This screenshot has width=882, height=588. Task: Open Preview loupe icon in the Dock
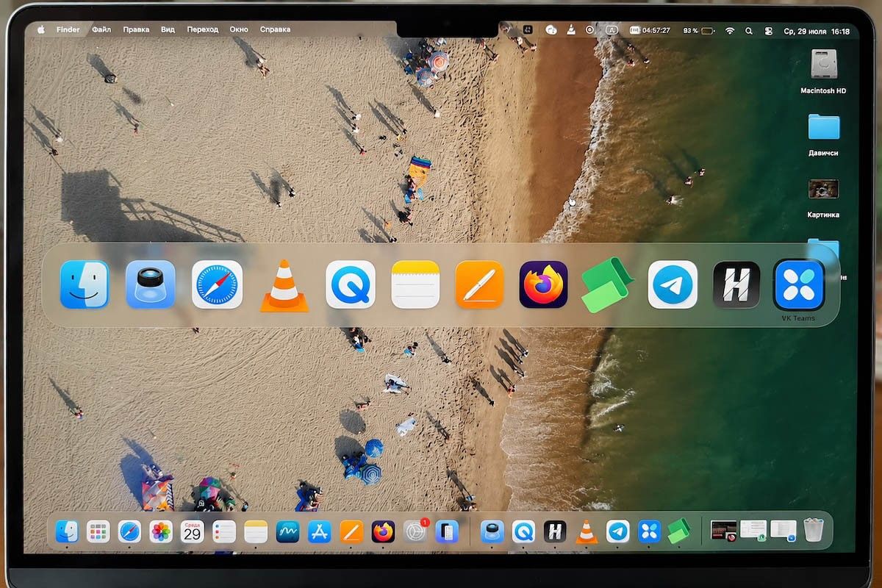492,531
